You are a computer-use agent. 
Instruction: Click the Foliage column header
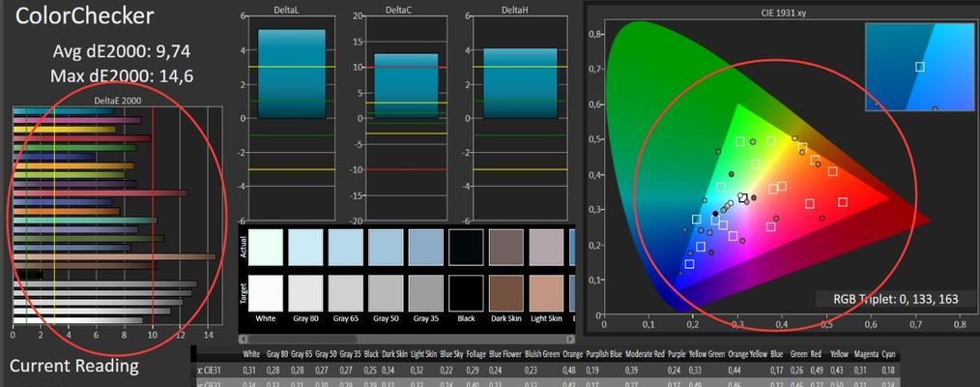coord(476,354)
